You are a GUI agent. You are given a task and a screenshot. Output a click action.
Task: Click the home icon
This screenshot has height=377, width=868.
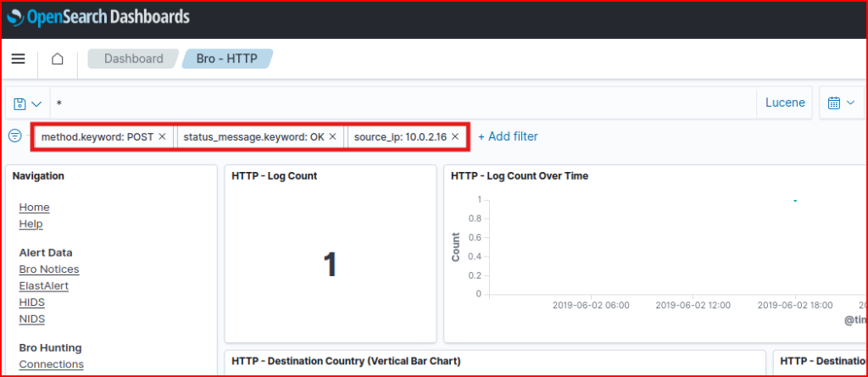(x=58, y=58)
